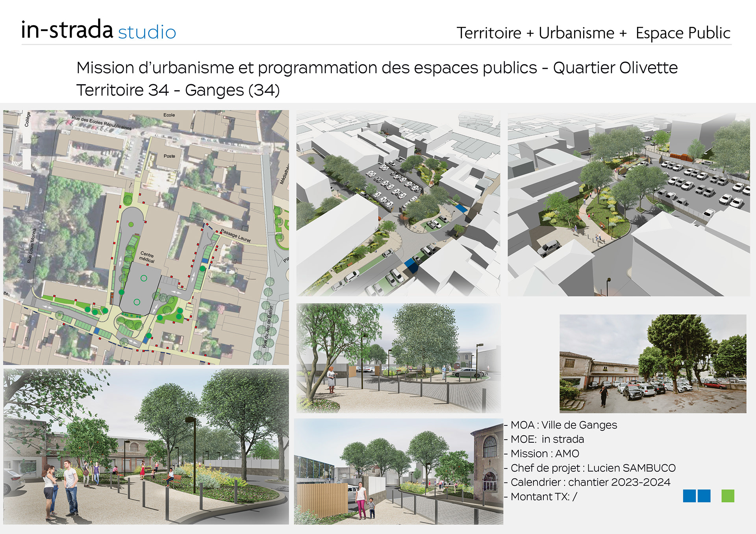Click the Poste label on the map
The height and width of the screenshot is (534, 756).
tap(169, 156)
